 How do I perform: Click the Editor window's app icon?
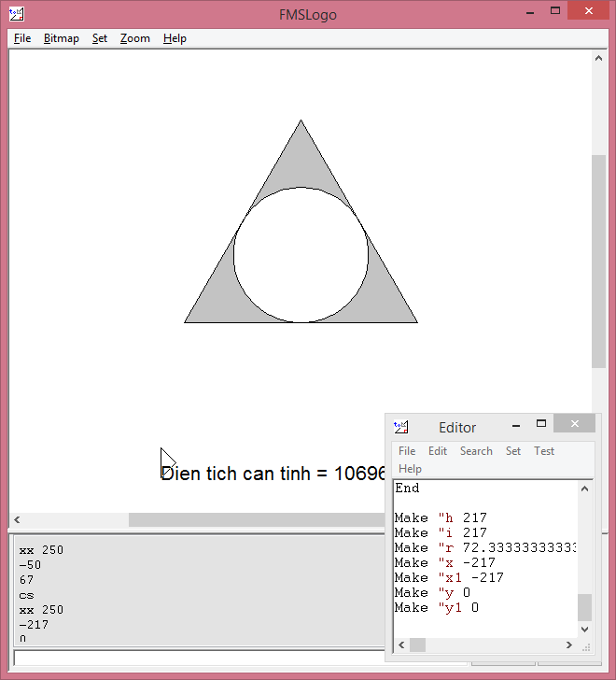coord(400,427)
